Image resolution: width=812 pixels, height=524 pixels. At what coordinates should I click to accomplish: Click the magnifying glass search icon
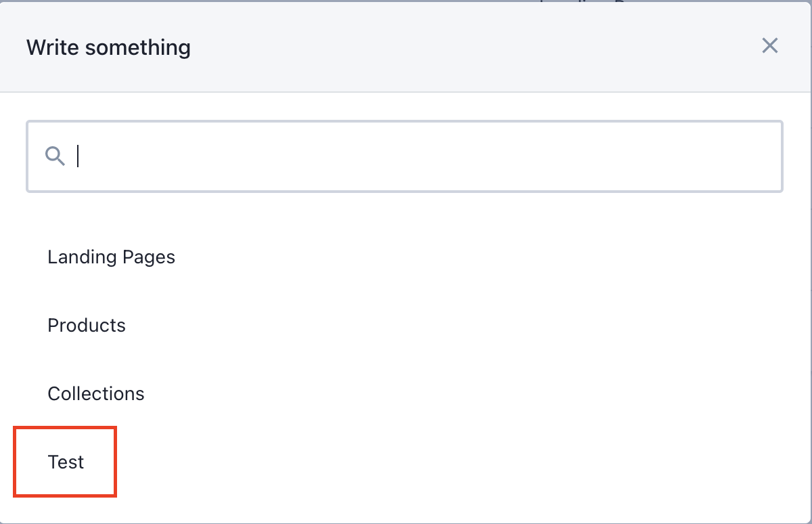pyautogui.click(x=55, y=156)
